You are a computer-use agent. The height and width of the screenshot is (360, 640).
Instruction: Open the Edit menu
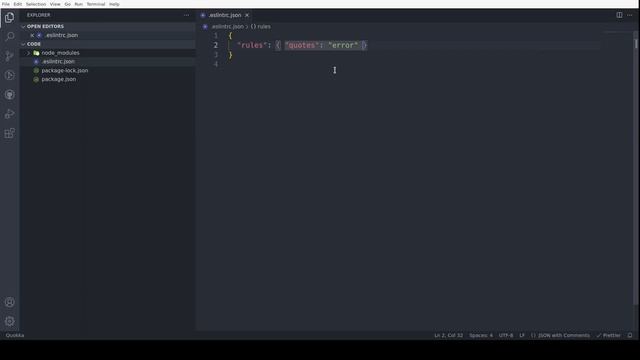point(18,4)
